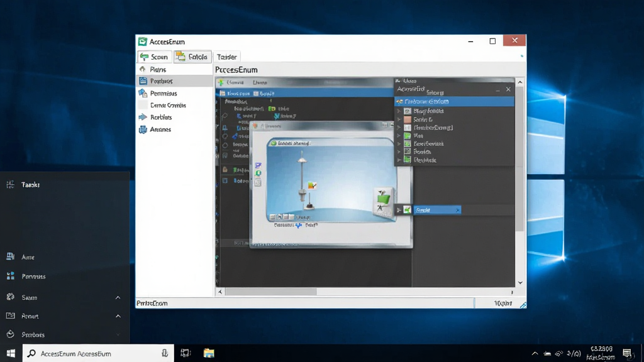Viewport: 644px width, 362px height.
Task: Open File Explorer from the taskbar
Action: point(209,353)
